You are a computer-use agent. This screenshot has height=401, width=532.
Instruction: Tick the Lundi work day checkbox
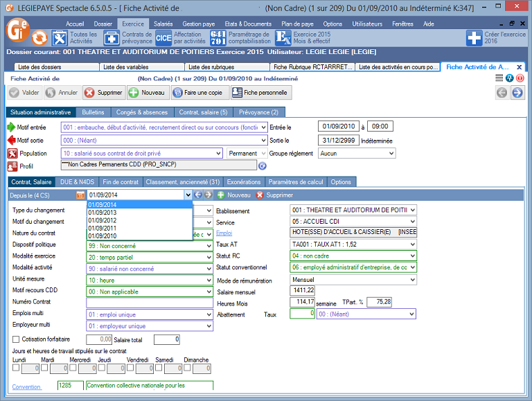click(x=17, y=368)
